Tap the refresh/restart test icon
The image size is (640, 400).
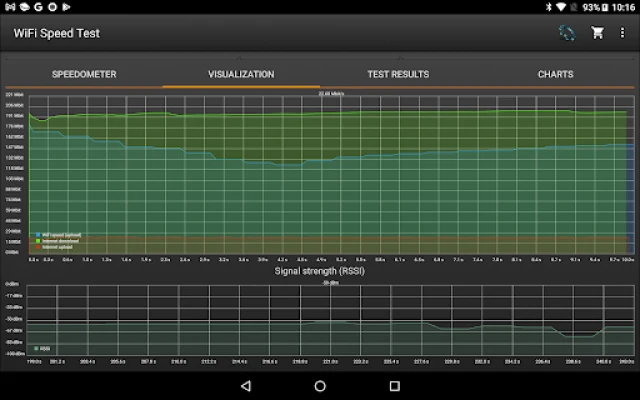[x=567, y=33]
